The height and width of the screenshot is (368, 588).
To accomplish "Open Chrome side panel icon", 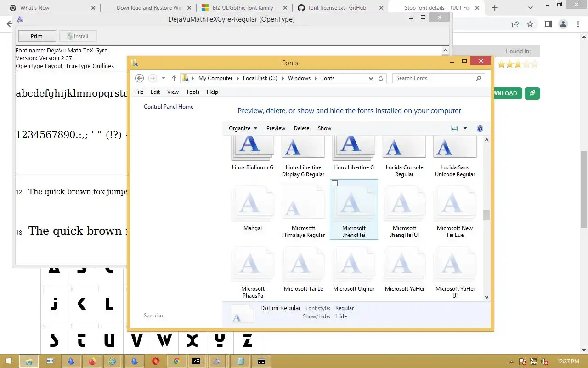I will [548, 24].
